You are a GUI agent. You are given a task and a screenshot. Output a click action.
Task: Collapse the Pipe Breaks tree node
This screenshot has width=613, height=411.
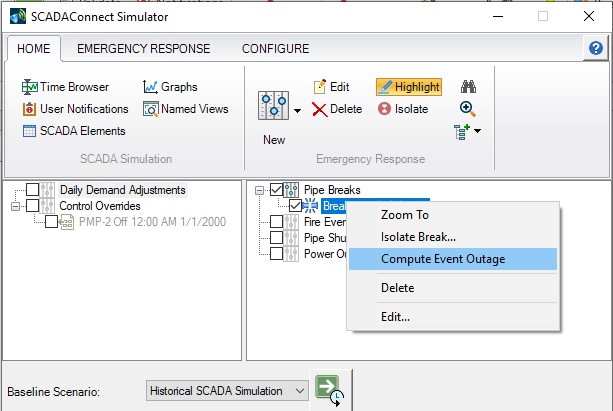(260, 190)
